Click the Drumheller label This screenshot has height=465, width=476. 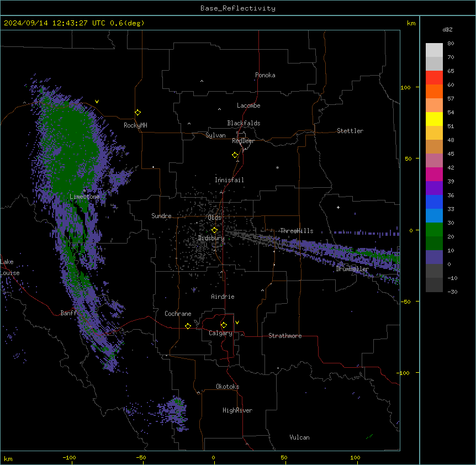[x=352, y=269]
